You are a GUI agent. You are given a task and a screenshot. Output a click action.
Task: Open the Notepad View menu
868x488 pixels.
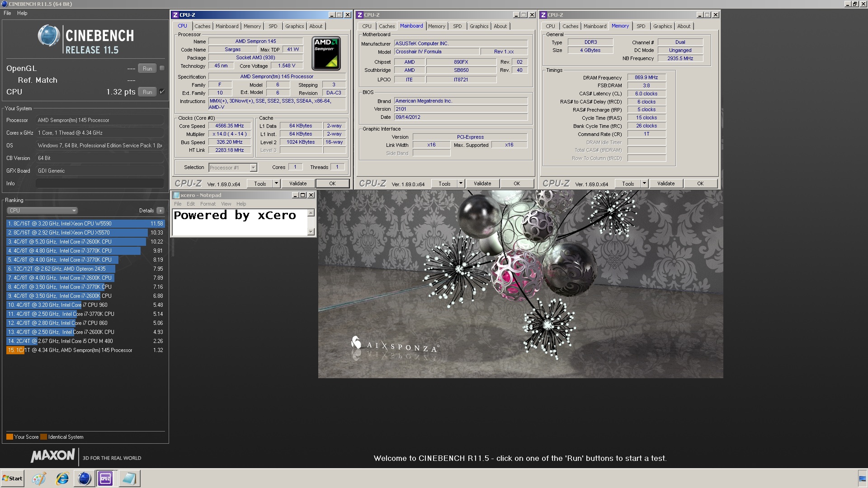tap(226, 204)
